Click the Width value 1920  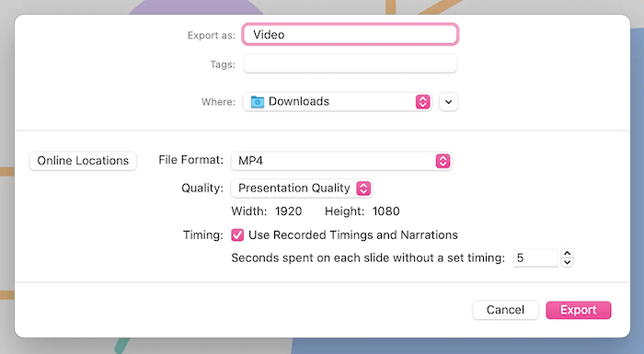coord(288,211)
